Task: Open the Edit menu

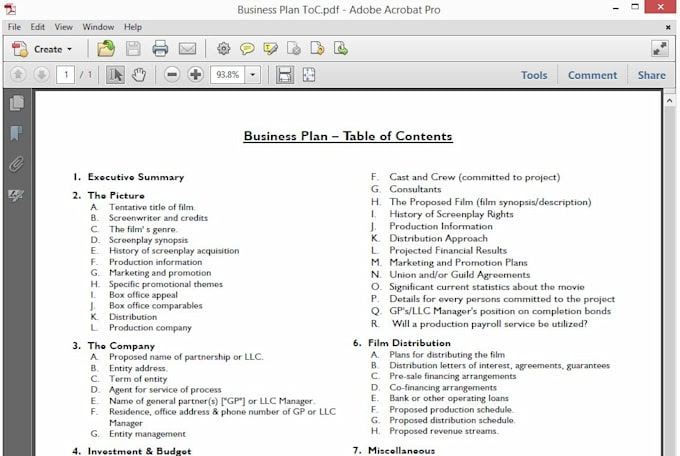Action: click(x=38, y=27)
